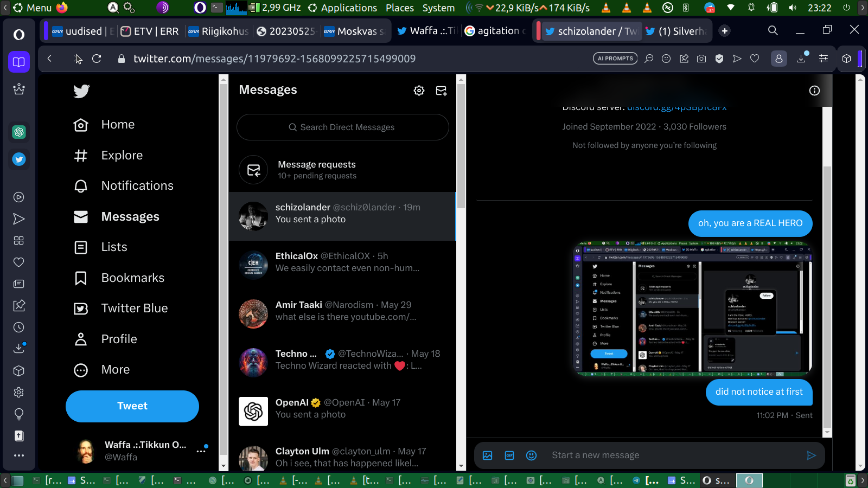Open conversation info icon
The image size is (868, 488).
[814, 91]
